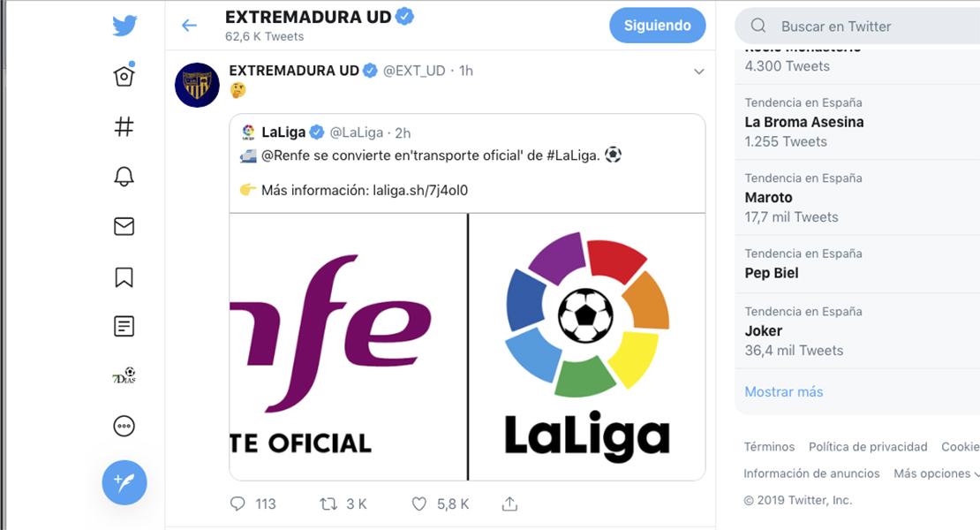Like the tweet with heart icon

[418, 503]
